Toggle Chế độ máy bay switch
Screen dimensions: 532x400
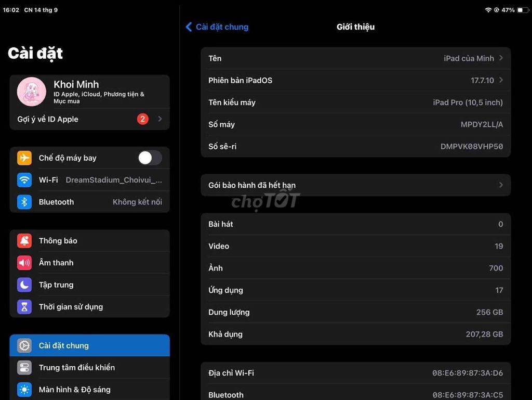(x=150, y=158)
